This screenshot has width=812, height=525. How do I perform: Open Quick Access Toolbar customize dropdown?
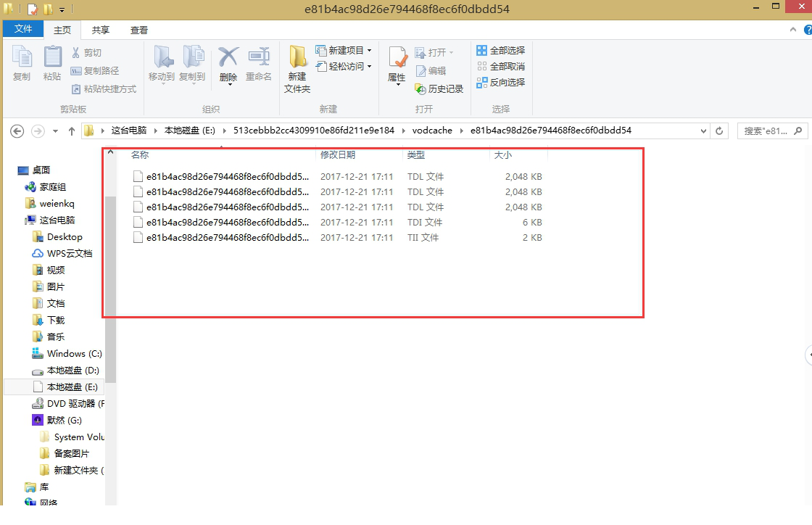pyautogui.click(x=62, y=9)
